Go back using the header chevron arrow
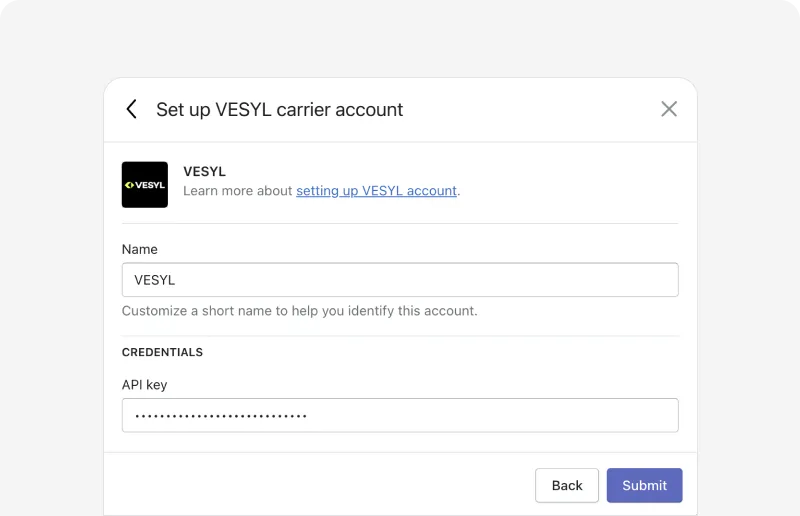Viewport: 800px width, 516px height. pos(132,109)
